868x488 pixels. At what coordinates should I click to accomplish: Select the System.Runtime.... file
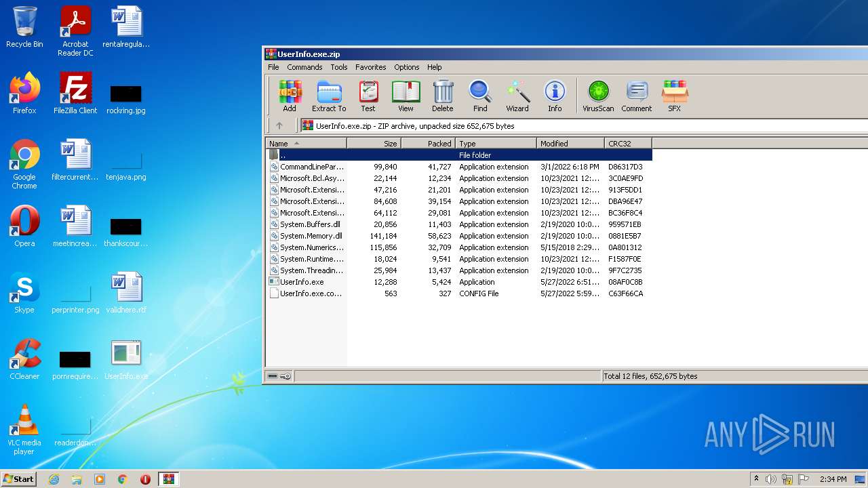pyautogui.click(x=458, y=259)
